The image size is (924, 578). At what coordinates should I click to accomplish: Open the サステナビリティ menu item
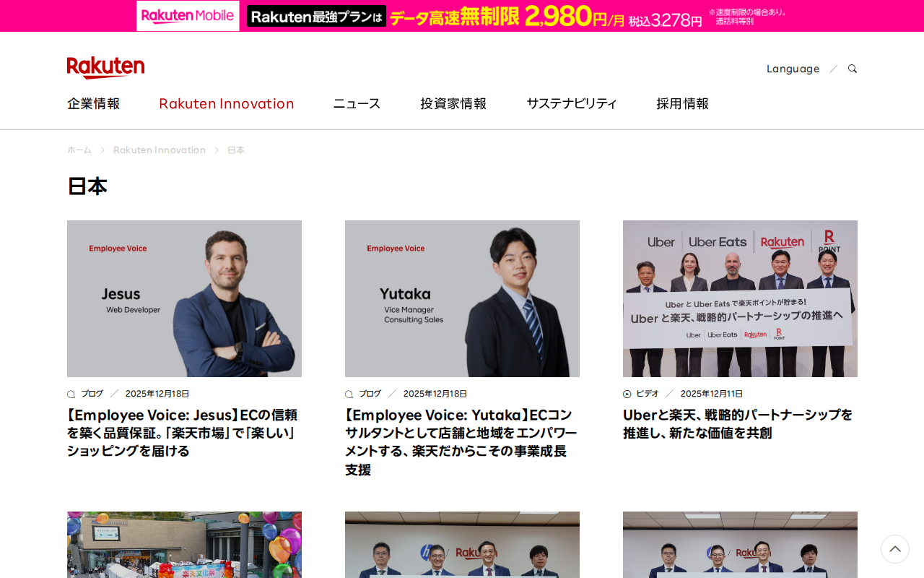572,103
